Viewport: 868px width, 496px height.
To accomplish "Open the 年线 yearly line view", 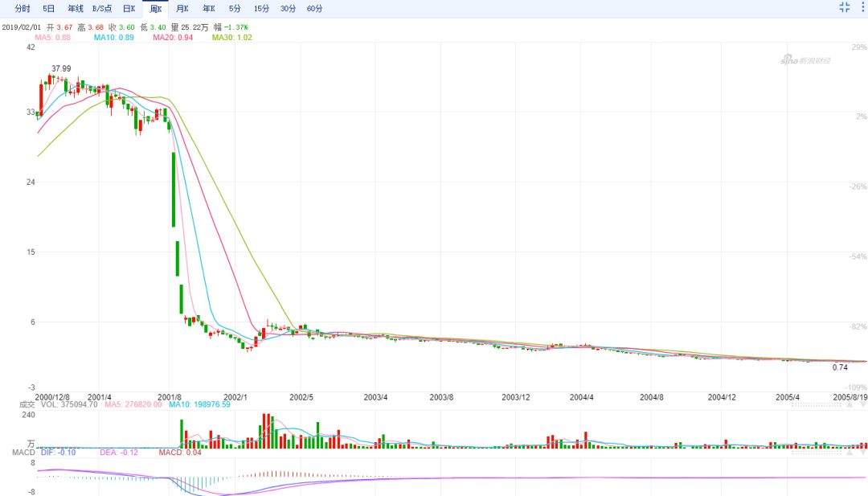I will tap(76, 9).
